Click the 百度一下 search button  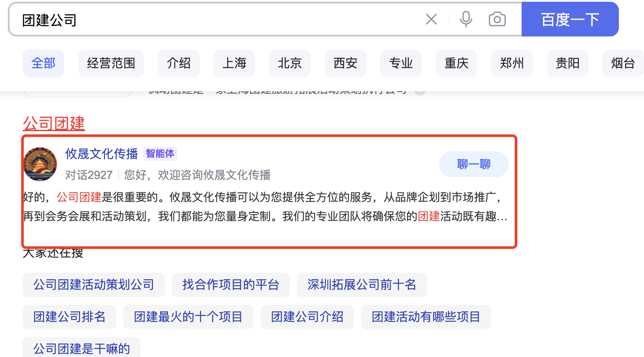[569, 20]
